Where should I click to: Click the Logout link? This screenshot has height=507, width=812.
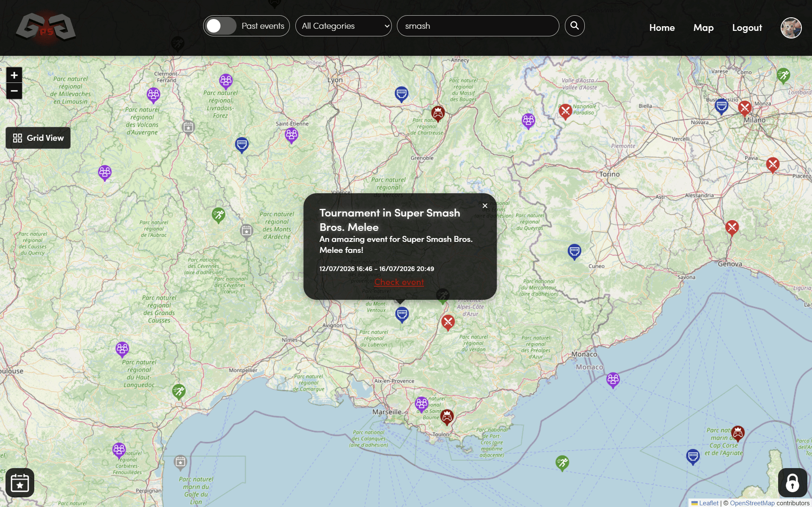[x=747, y=28]
